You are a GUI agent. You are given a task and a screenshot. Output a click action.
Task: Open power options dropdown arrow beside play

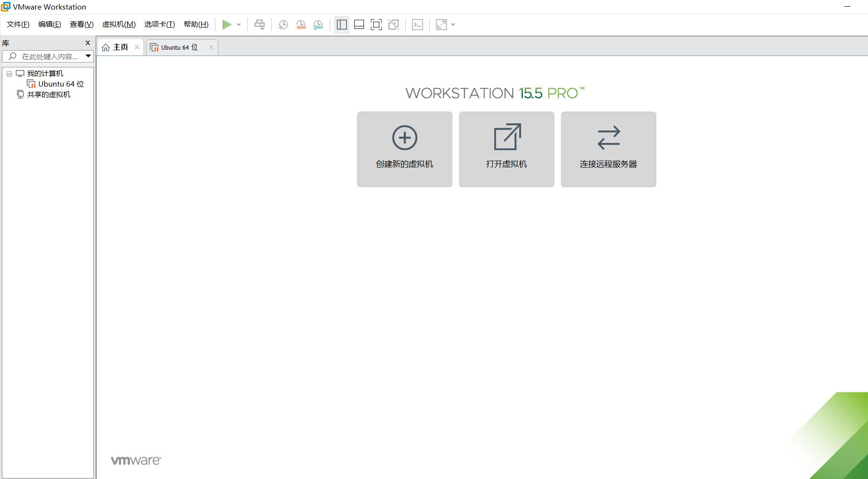point(239,25)
